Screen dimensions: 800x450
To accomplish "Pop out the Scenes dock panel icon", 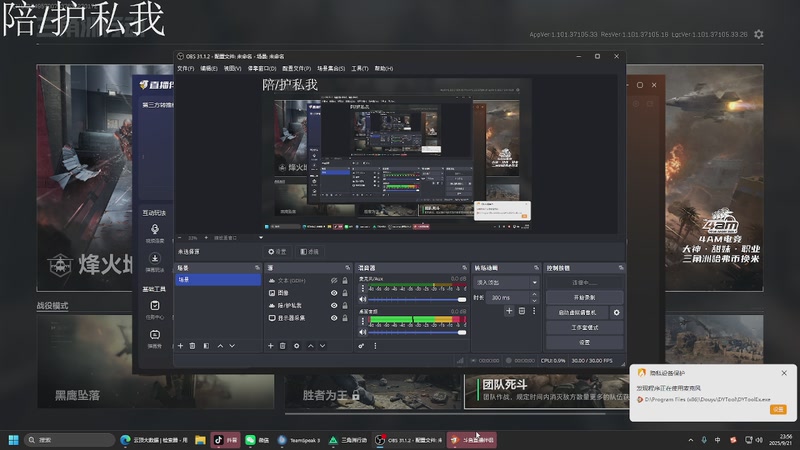I will coord(257,268).
